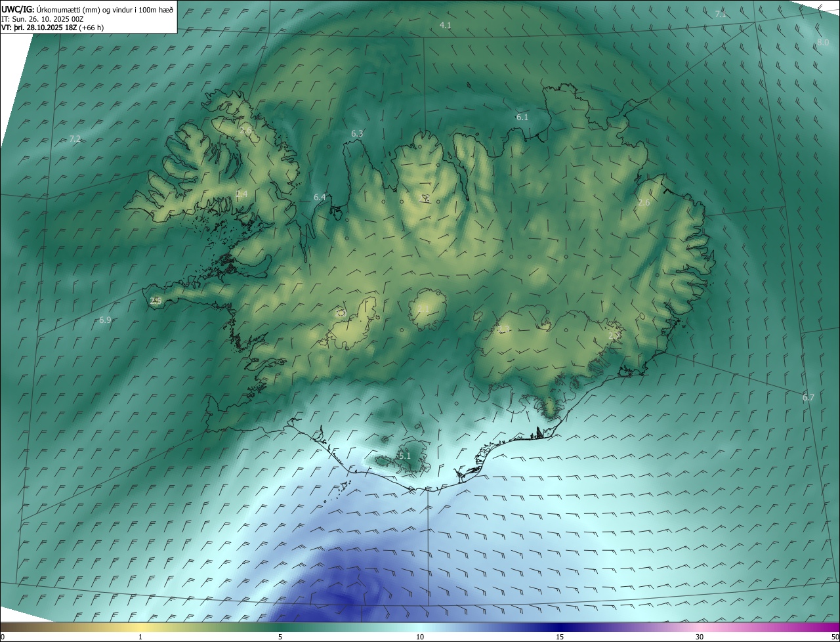
Task: Click the '2.7' value label on the map
Action: (614, 336)
